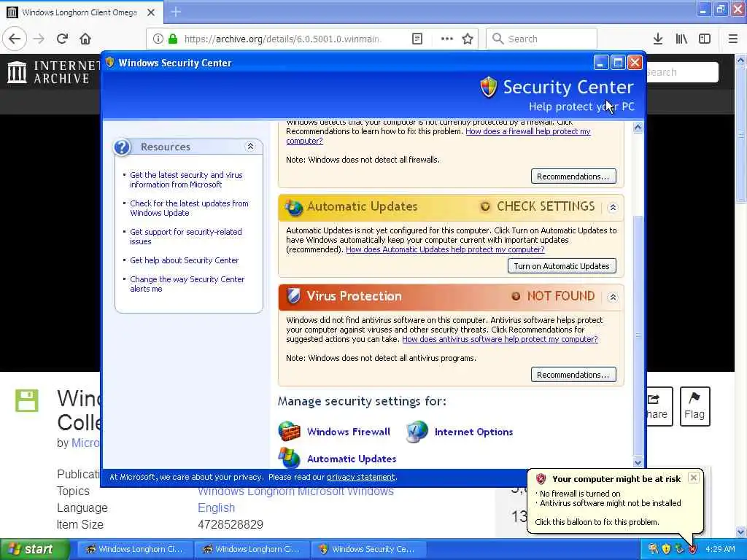Reload the page with the refresh icon
Viewport: 747px width, 560px height.
click(62, 39)
